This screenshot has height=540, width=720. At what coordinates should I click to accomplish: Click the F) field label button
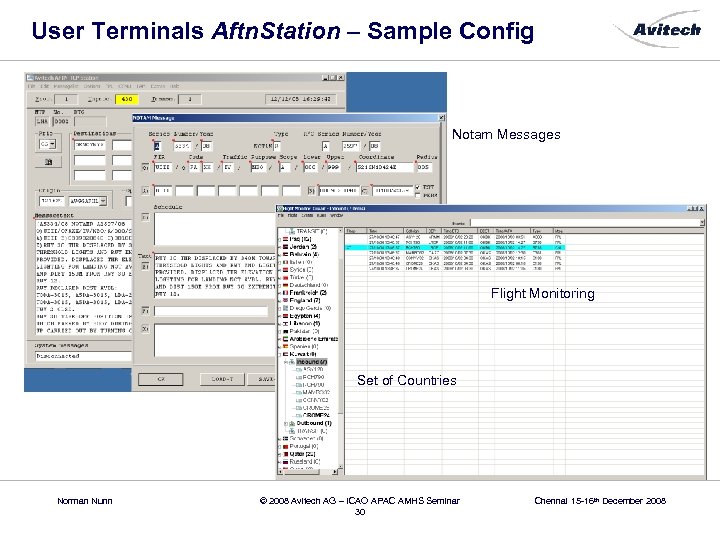pos(145,311)
